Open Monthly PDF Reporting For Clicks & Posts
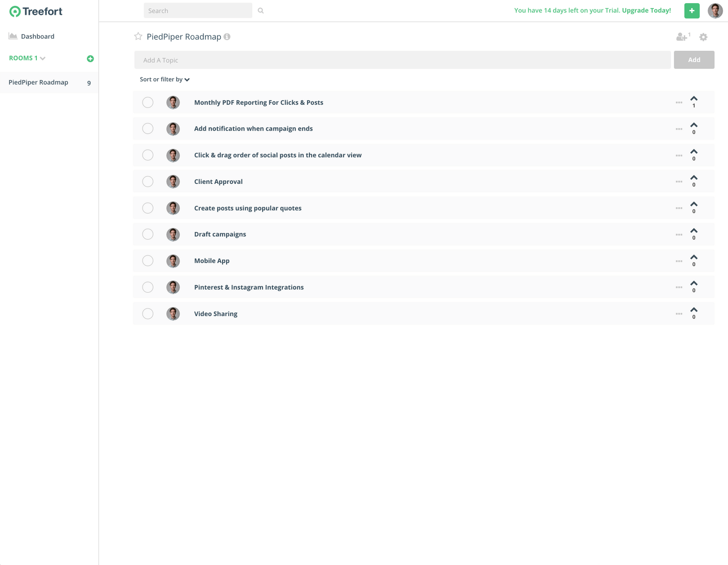The height and width of the screenshot is (565, 728). (258, 102)
